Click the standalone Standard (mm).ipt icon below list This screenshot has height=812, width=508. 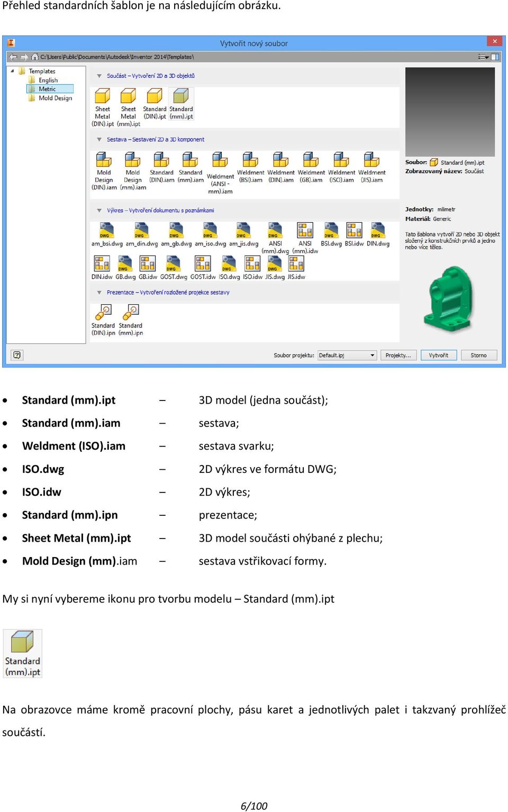22,653
